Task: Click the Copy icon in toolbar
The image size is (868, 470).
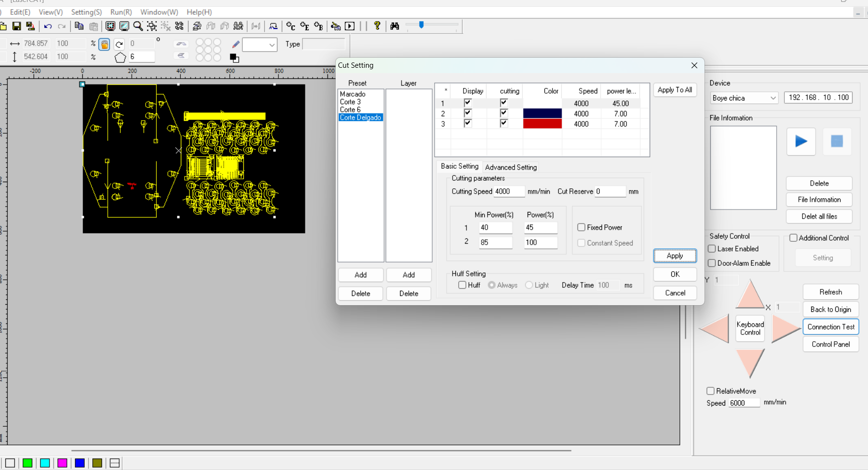Action: click(x=79, y=26)
